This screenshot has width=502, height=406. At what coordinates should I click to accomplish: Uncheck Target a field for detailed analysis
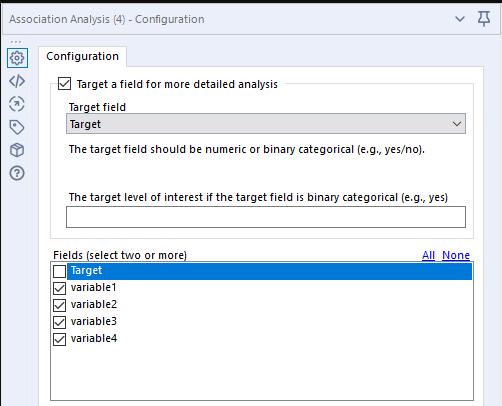[x=64, y=84]
